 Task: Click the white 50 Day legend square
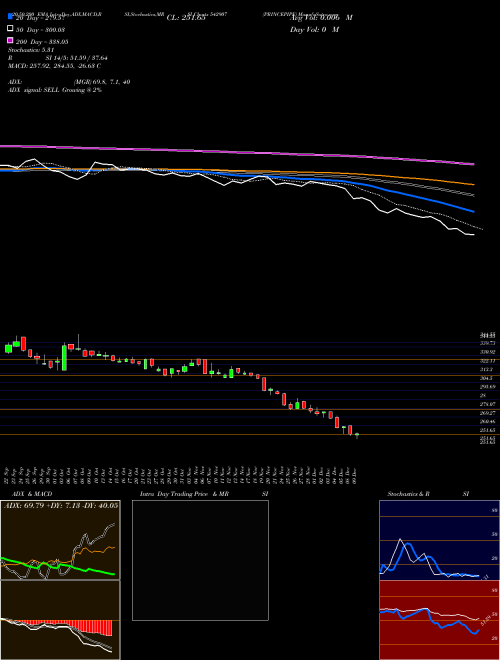click(x=10, y=29)
